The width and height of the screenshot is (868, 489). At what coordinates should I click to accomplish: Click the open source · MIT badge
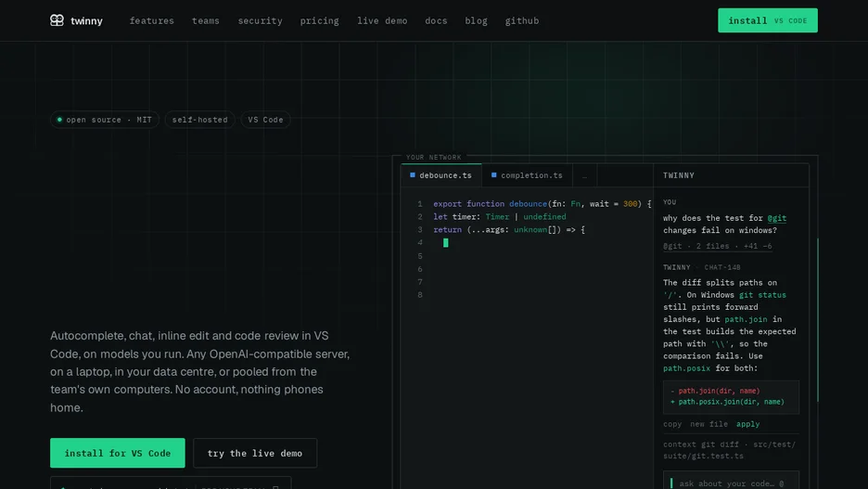coord(105,120)
